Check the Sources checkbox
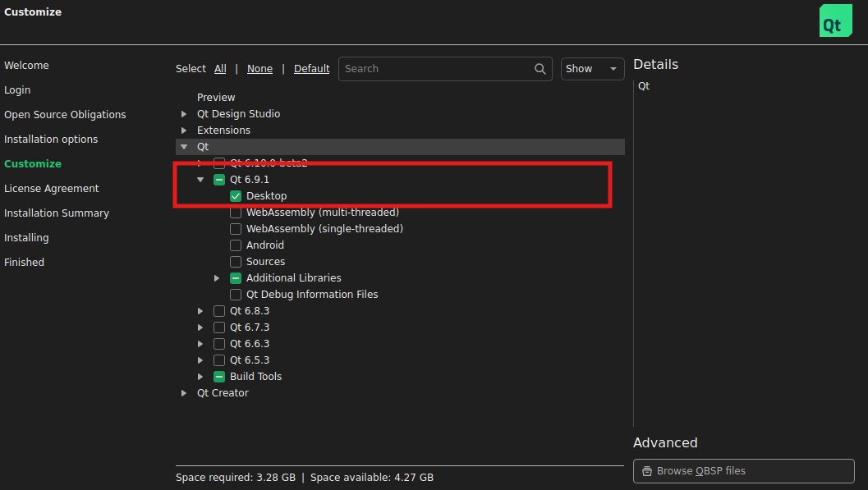Viewport: 868px width, 490px height. 236,262
